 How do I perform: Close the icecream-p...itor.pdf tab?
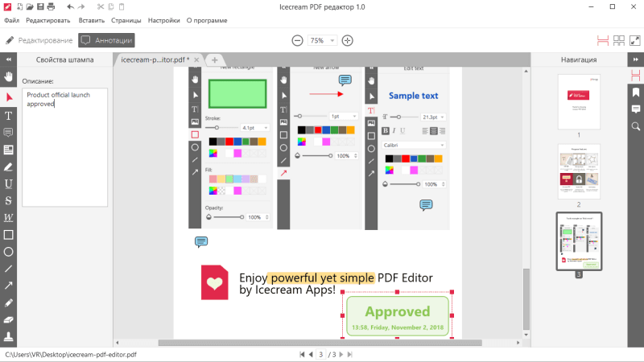click(x=196, y=60)
